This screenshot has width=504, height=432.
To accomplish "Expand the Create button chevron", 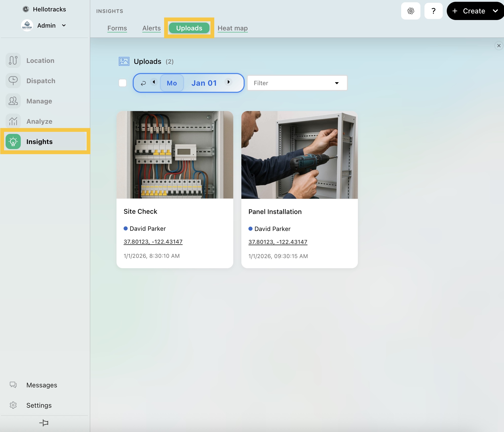I will click(x=495, y=11).
